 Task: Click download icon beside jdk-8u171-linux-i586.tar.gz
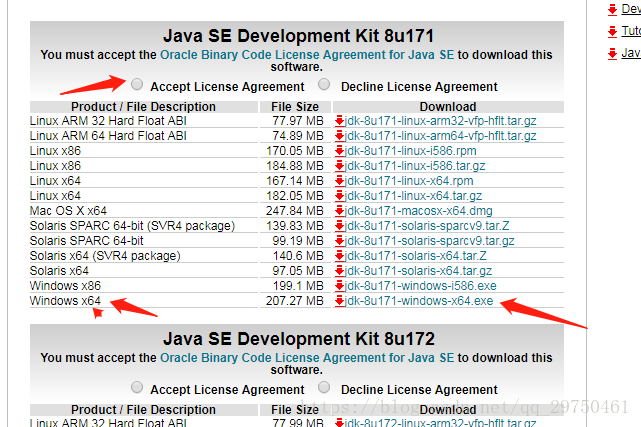[x=339, y=166]
